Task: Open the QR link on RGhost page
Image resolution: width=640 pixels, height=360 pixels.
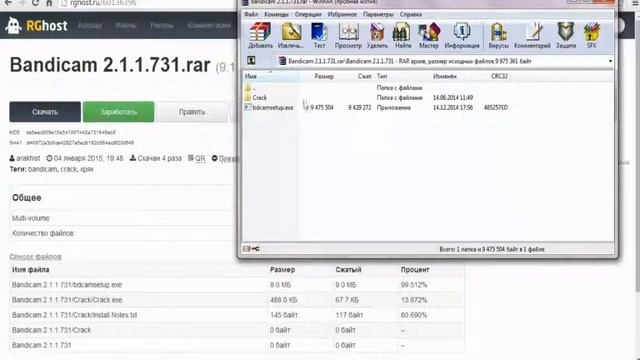Action: pos(200,158)
